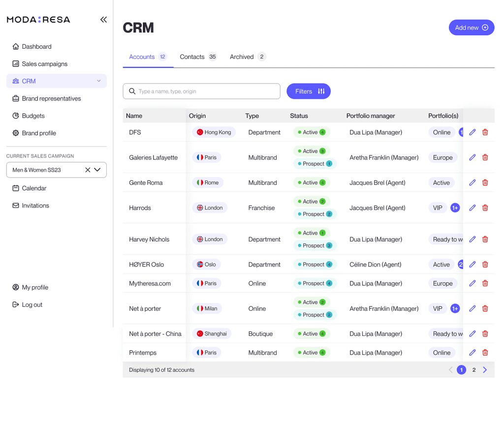
Task: Click the Oslo origin tag
Action: (x=206, y=265)
